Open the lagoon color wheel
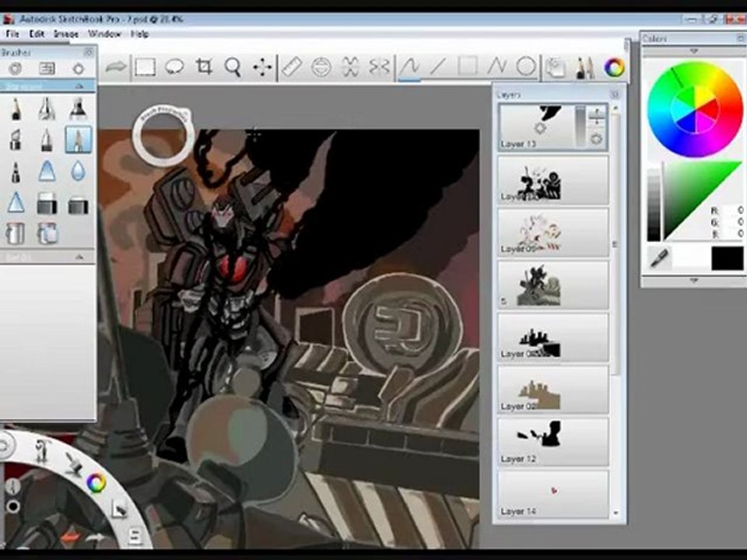Screen dimensions: 747x560 pyautogui.click(x=95, y=483)
